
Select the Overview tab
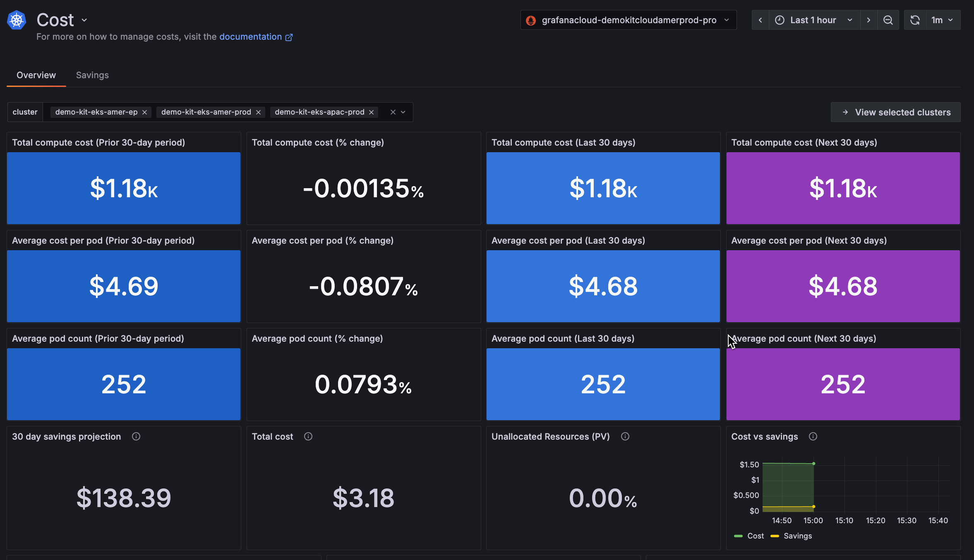(36, 75)
